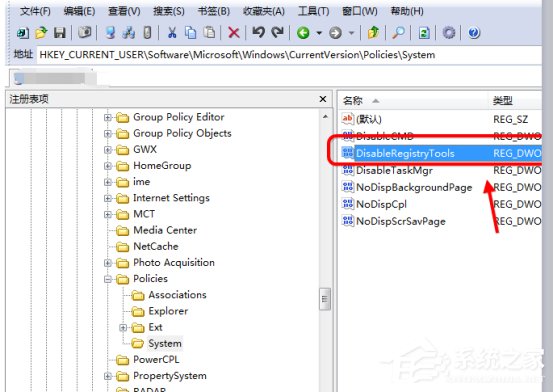Select the PowerCPL key

[x=156, y=360]
